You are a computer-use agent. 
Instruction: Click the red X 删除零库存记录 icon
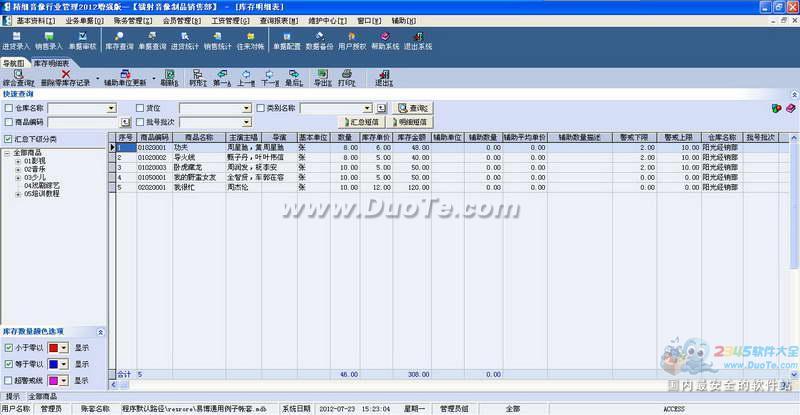click(66, 77)
